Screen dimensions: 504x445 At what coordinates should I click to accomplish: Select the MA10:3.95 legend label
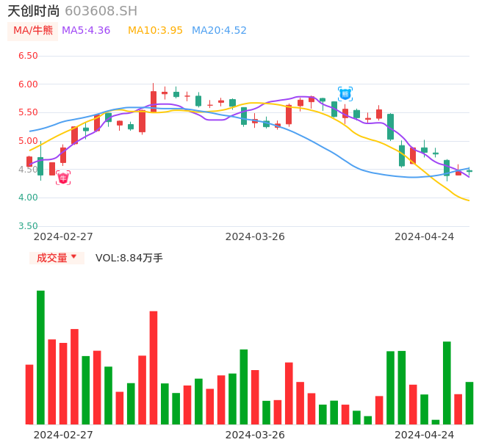[155, 31]
